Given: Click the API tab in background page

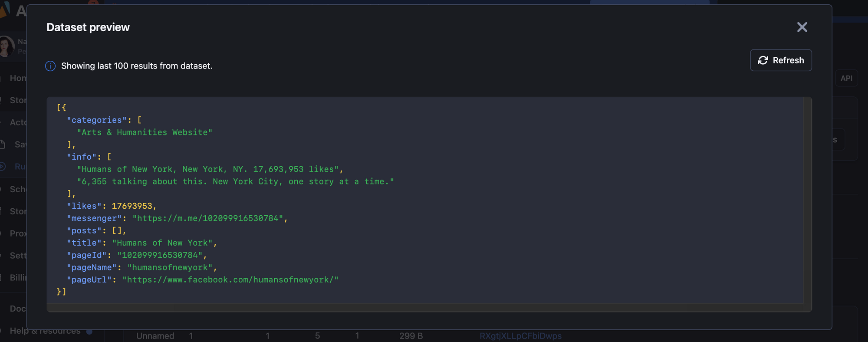Looking at the screenshot, I should pos(846,78).
